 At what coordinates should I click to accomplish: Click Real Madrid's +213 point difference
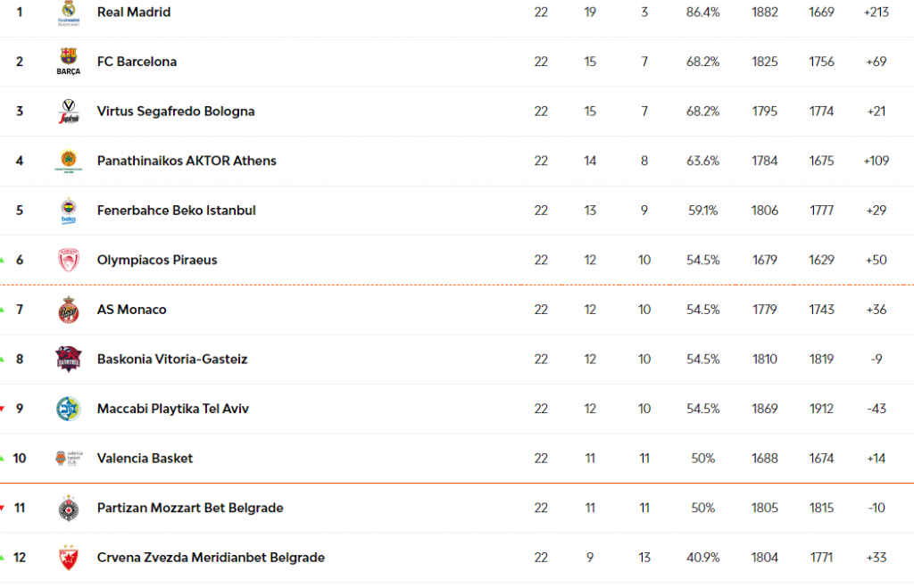coord(876,12)
